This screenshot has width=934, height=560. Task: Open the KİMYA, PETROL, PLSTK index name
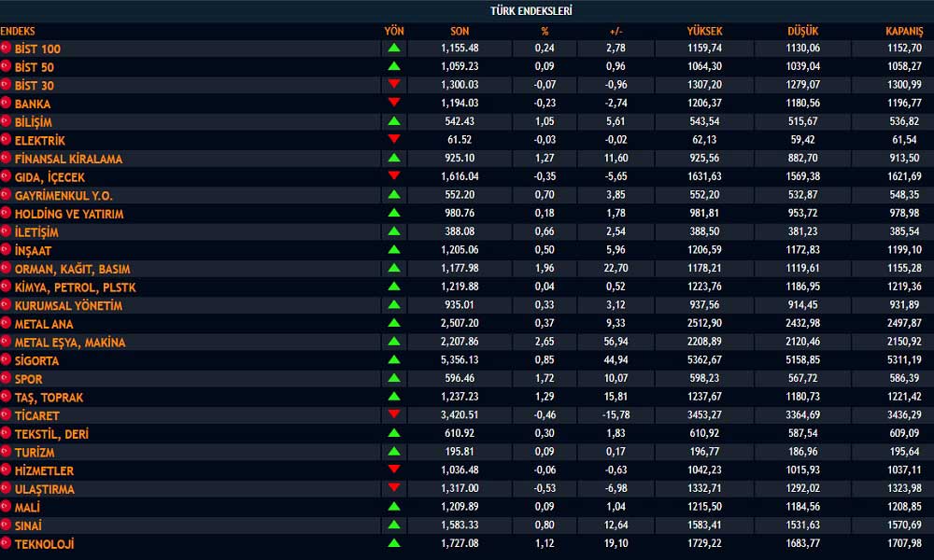tap(75, 287)
